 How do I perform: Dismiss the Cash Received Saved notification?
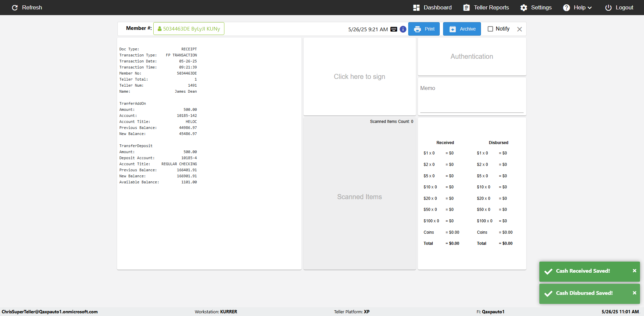[634, 271]
